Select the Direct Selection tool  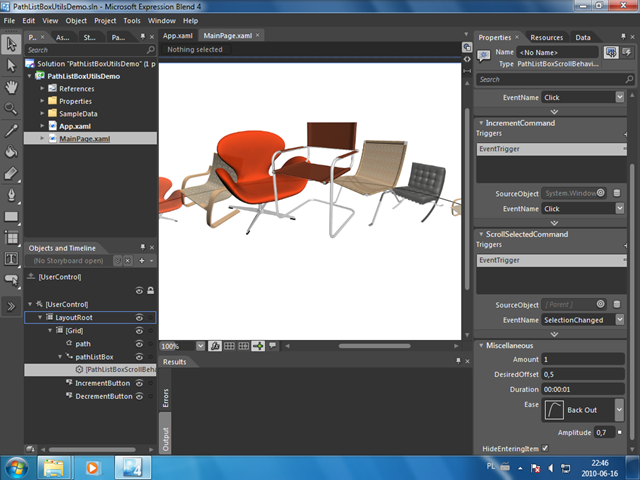point(11,65)
